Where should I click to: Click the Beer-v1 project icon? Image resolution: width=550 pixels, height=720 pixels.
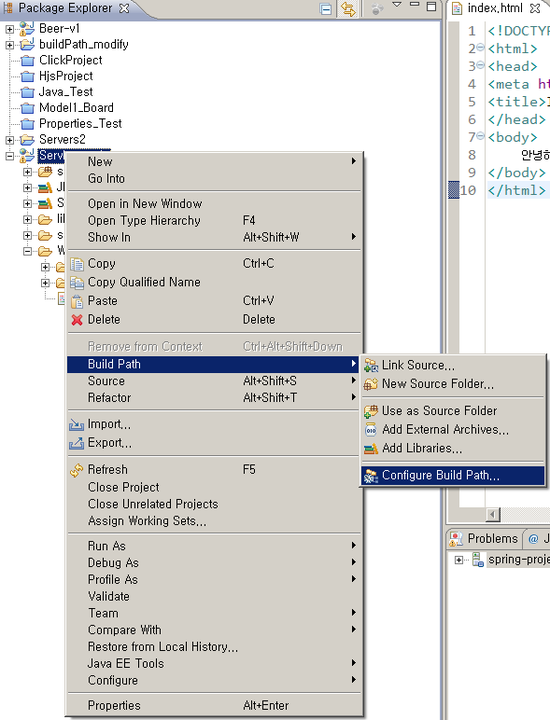click(27, 28)
